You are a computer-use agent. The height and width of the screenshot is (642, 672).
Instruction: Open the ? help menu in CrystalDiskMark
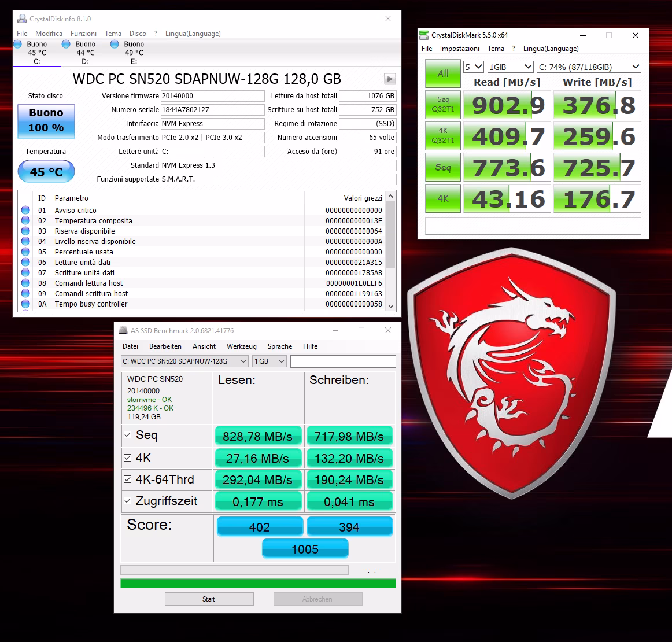click(x=514, y=49)
